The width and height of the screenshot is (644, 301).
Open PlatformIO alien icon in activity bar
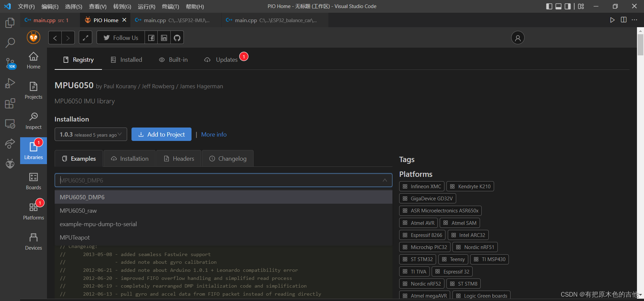[10, 163]
